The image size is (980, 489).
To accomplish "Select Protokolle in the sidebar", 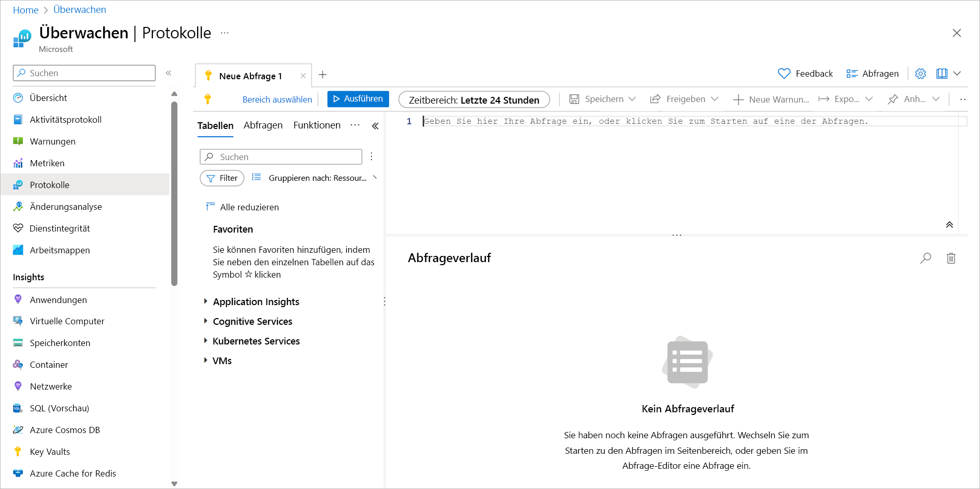I will 85,185.
